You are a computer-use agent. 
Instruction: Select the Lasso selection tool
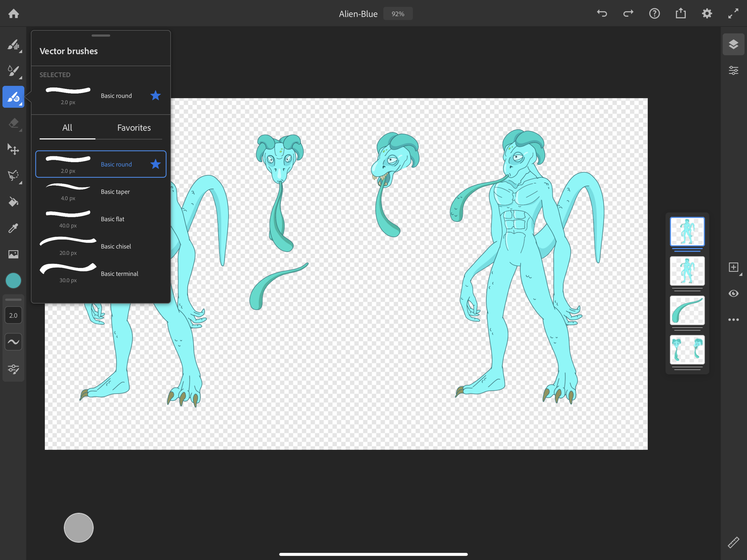pyautogui.click(x=13, y=175)
